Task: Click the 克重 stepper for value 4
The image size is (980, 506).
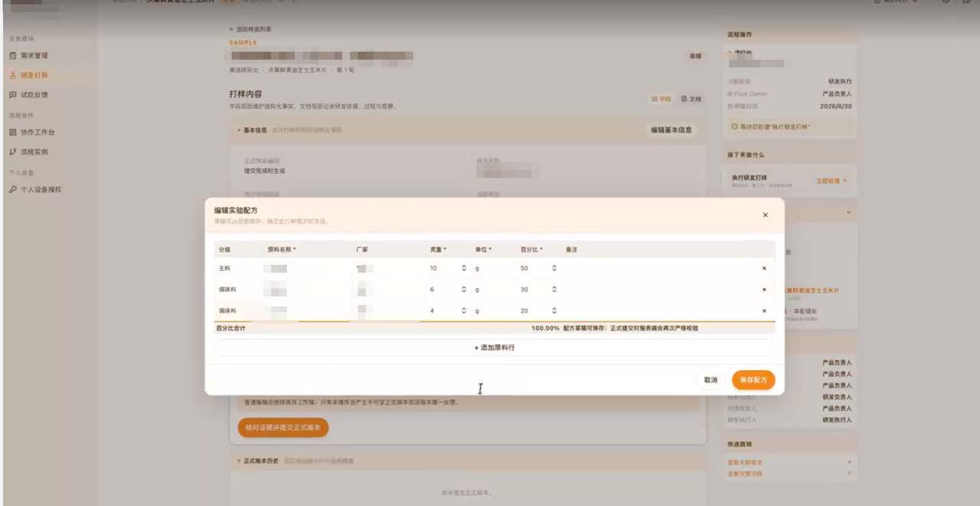Action: click(x=463, y=311)
